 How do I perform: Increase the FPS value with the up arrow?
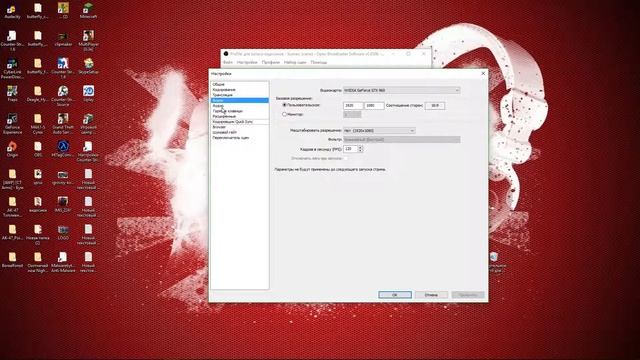click(x=360, y=147)
